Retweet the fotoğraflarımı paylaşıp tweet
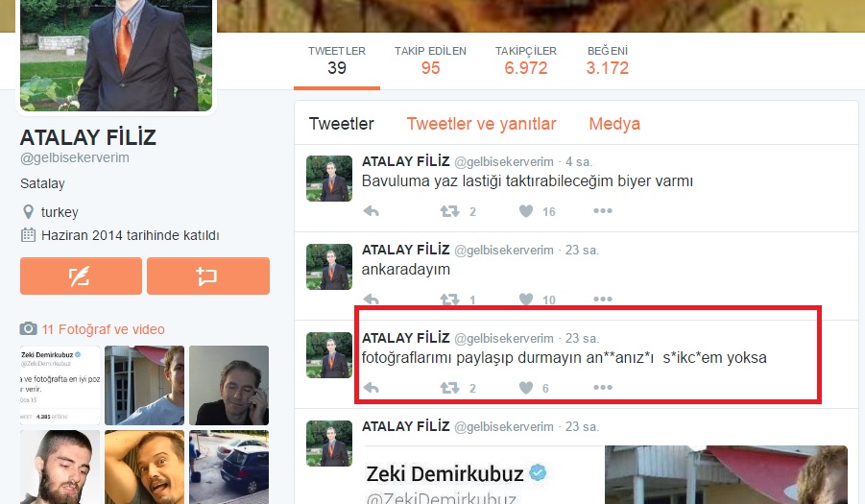Viewport: 865px width, 504px height. (449, 388)
